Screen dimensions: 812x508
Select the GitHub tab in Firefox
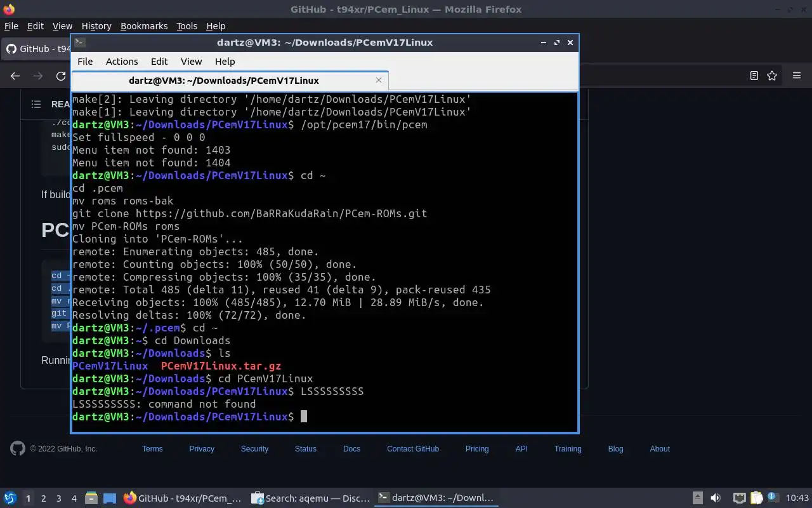(37, 49)
